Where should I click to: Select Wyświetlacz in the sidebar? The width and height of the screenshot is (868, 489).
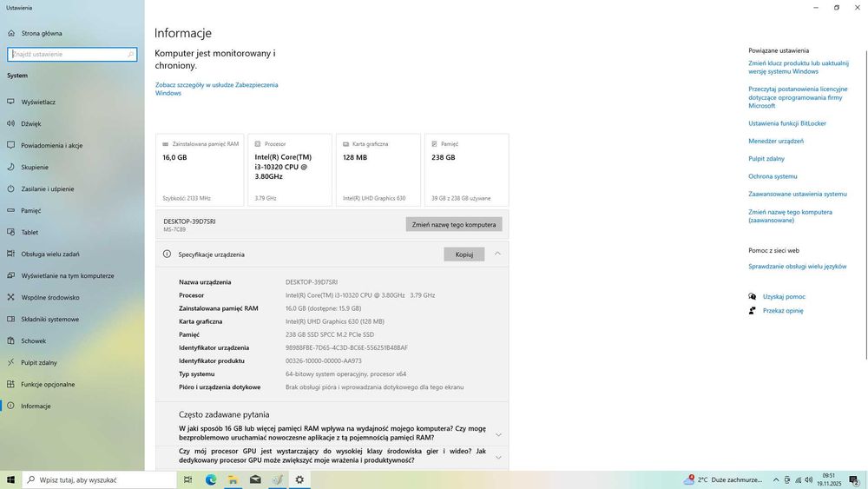[x=38, y=102]
